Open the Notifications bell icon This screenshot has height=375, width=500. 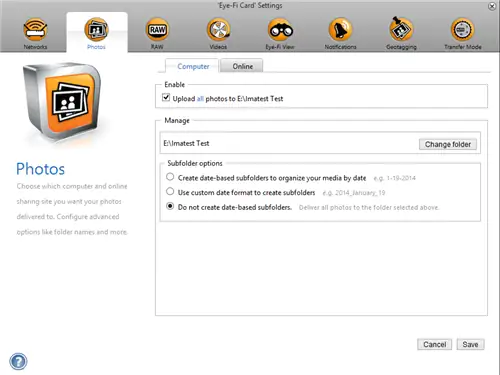pos(340,30)
